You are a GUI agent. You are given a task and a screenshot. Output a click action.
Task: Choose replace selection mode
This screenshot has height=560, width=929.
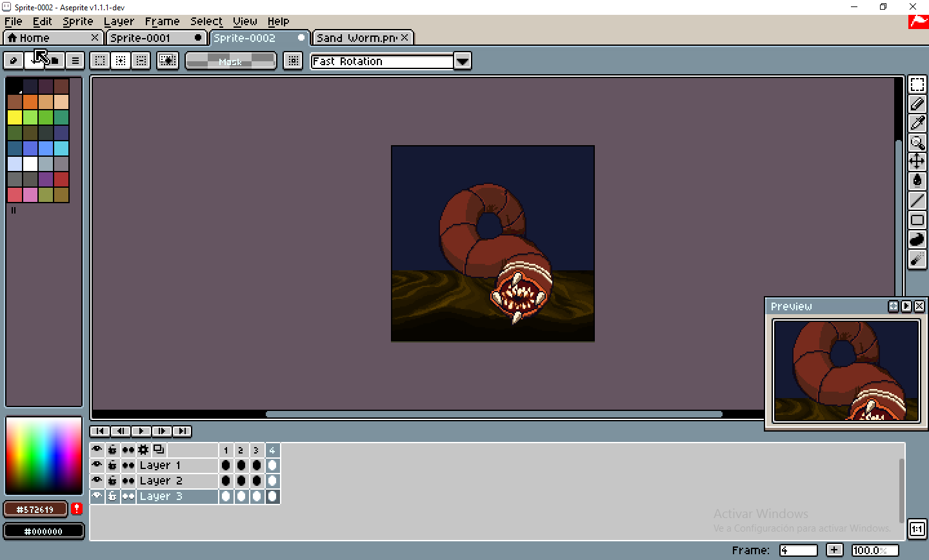99,61
